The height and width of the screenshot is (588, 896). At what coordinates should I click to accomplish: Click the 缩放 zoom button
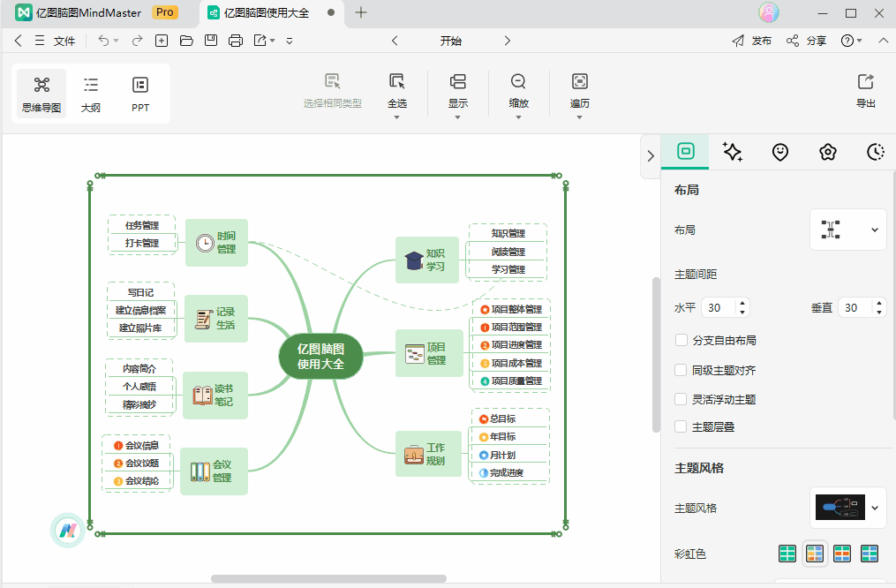(518, 92)
